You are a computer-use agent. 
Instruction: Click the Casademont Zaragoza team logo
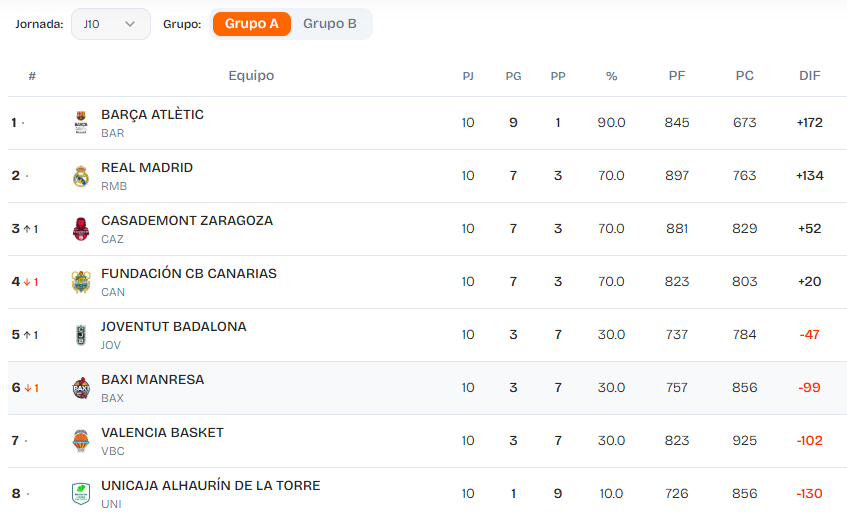click(x=81, y=229)
